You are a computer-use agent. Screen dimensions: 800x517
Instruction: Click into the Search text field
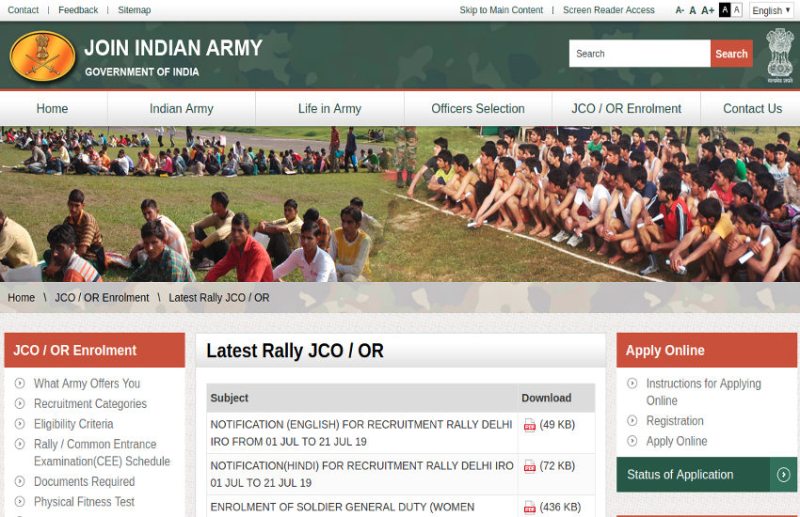point(640,54)
